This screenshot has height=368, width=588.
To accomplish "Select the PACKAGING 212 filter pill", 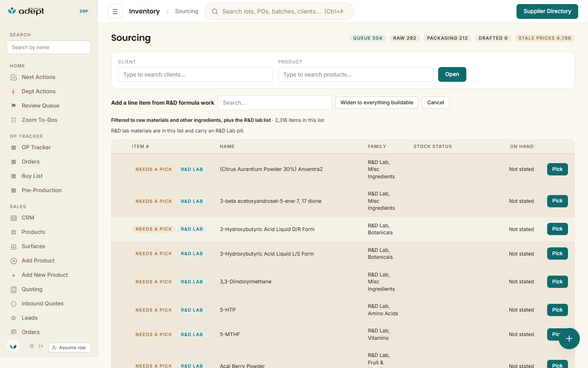I will 447,38.
